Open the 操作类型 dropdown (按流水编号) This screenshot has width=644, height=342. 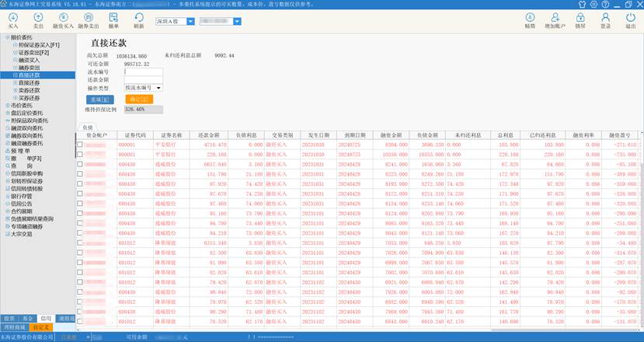point(144,88)
